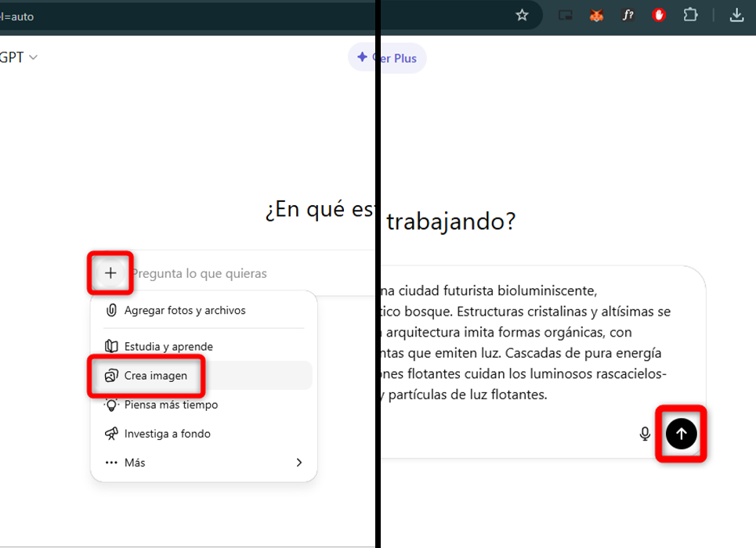Click the Obtener Plus button
756x548 pixels.
point(387,57)
